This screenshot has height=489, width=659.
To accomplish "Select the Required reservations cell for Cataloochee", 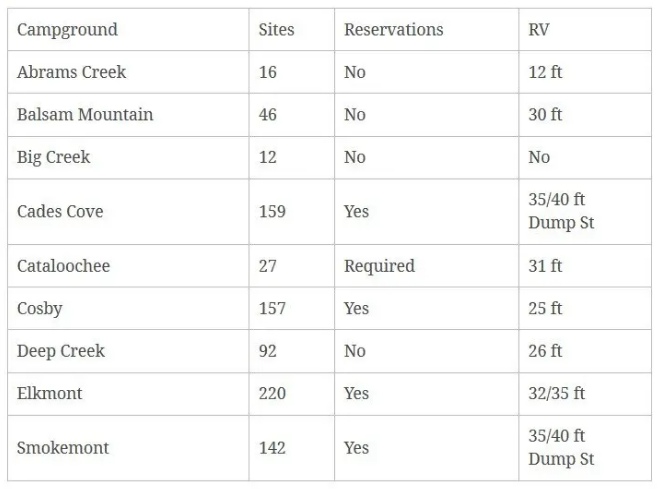I will (x=379, y=266).
